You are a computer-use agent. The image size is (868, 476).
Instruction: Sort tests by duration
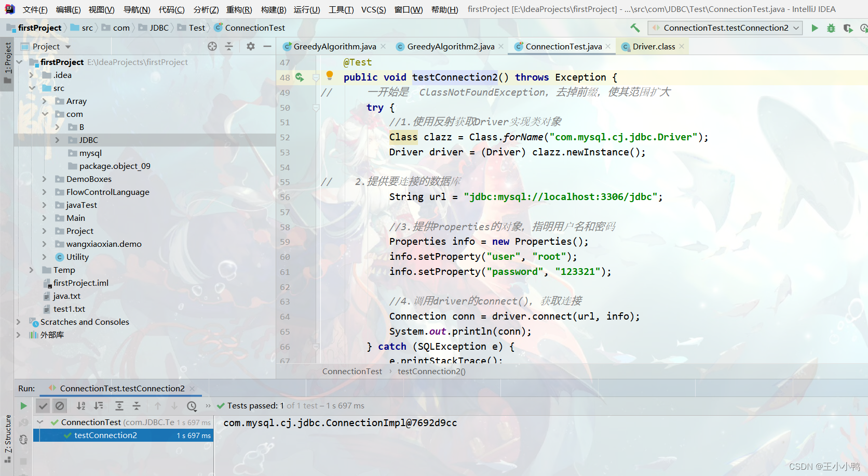(99, 406)
